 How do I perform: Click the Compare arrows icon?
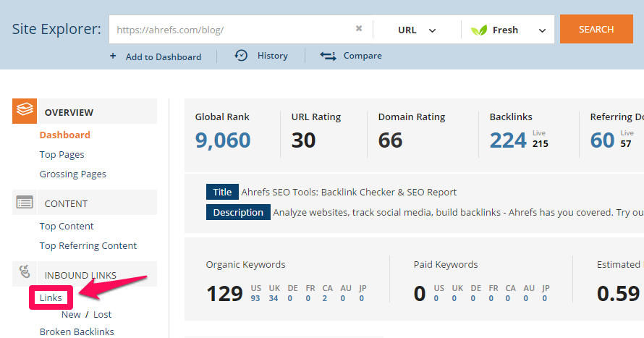329,56
